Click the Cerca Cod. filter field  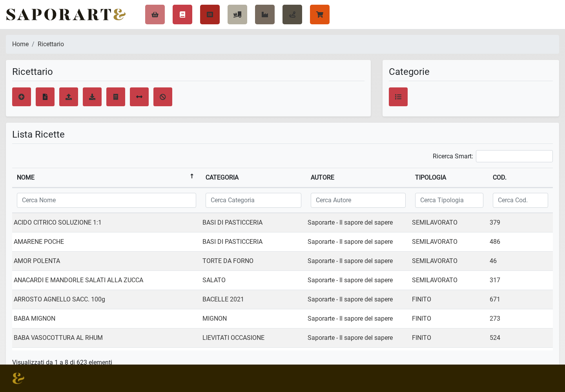pyautogui.click(x=520, y=200)
